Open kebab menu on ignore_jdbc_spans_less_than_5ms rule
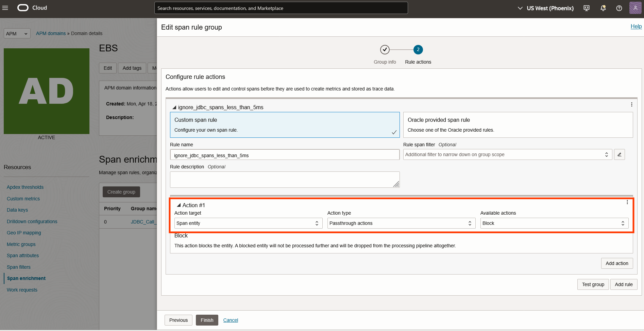 [631, 105]
